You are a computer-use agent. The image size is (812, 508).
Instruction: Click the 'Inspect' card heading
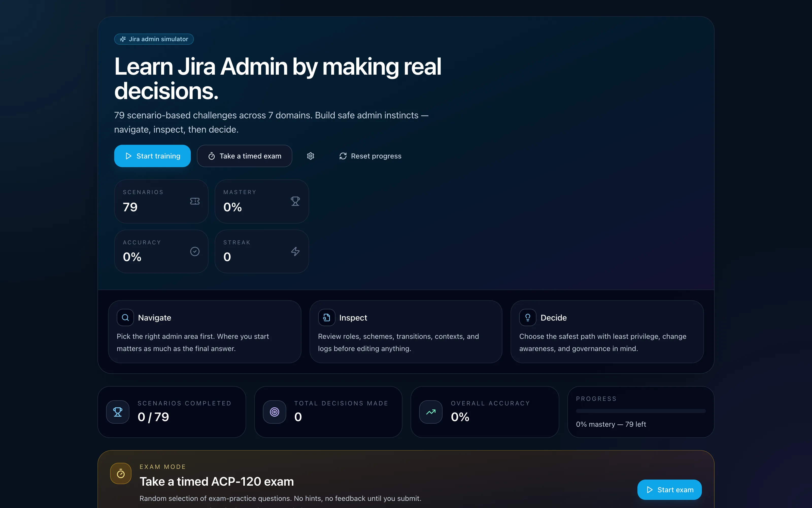coord(353,317)
